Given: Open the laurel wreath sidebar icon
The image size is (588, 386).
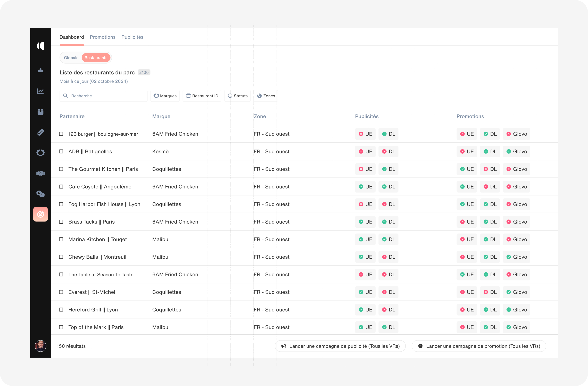Looking at the screenshot, I should point(41,153).
